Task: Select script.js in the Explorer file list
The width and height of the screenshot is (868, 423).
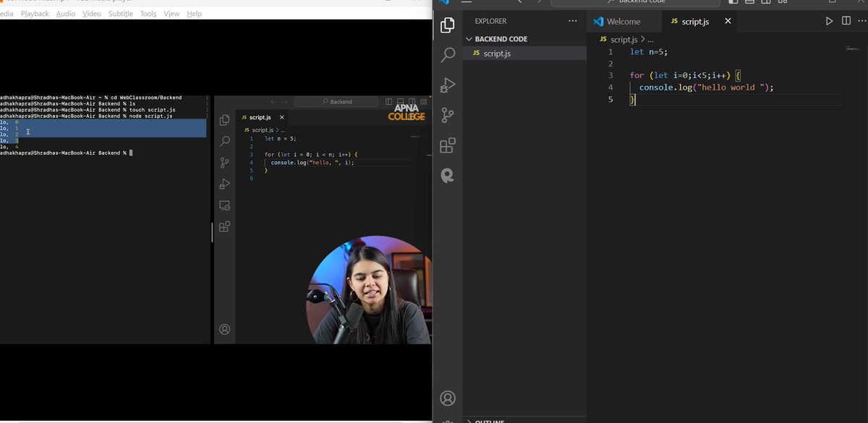Action: click(x=497, y=54)
